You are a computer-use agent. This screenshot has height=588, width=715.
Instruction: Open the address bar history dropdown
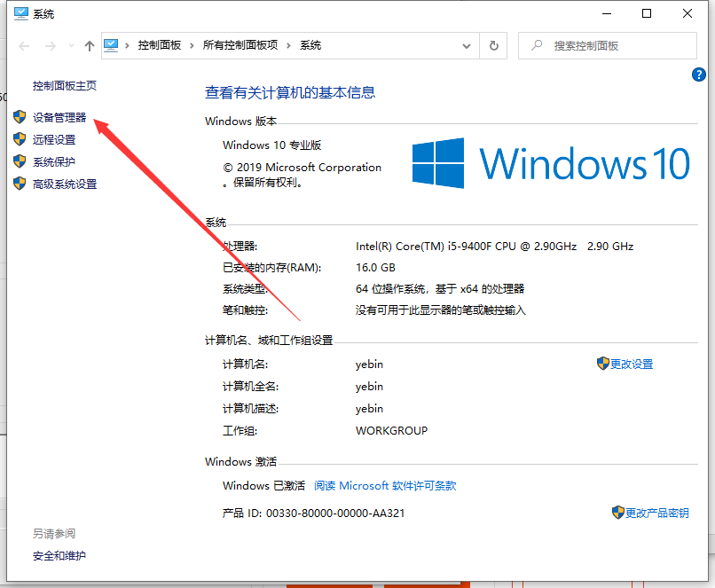[x=465, y=45]
